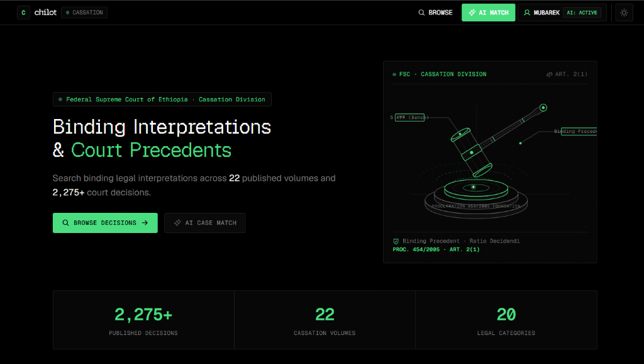Image resolution: width=644 pixels, height=364 pixels.
Task: Click the MUBAREK user profile button
Action: tap(562, 13)
